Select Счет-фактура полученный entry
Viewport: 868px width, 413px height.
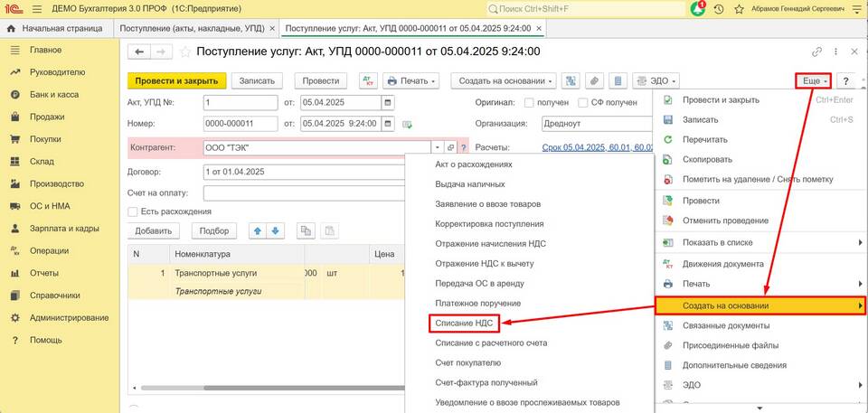pos(486,382)
